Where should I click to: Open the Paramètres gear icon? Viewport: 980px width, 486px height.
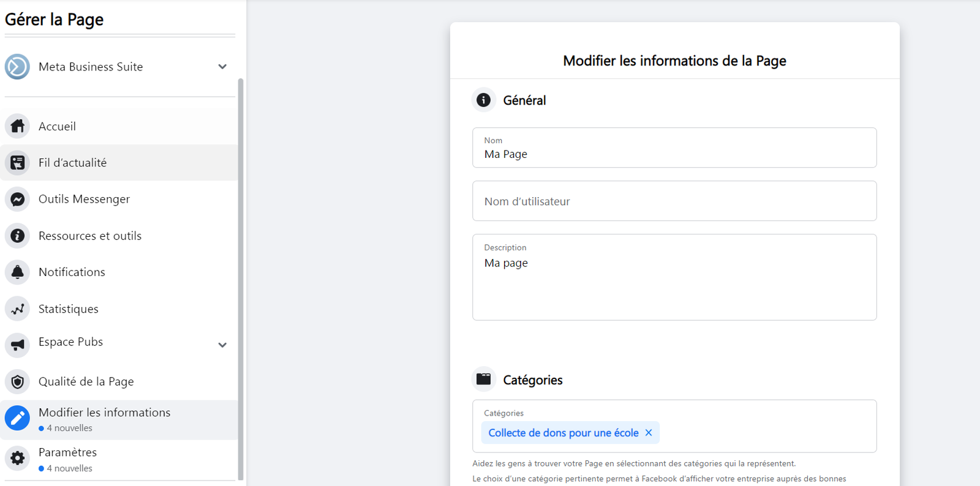(x=18, y=458)
